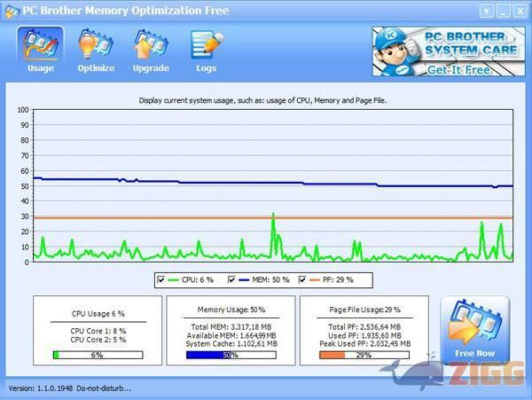Click the Free Now memory button
This screenshot has width=532, height=400.
click(474, 329)
